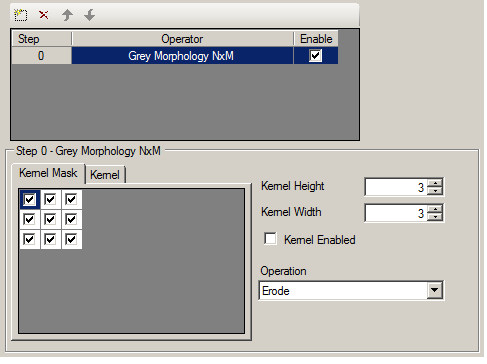Add a new operator step
The width and height of the screenshot is (487, 364).
click(21, 15)
